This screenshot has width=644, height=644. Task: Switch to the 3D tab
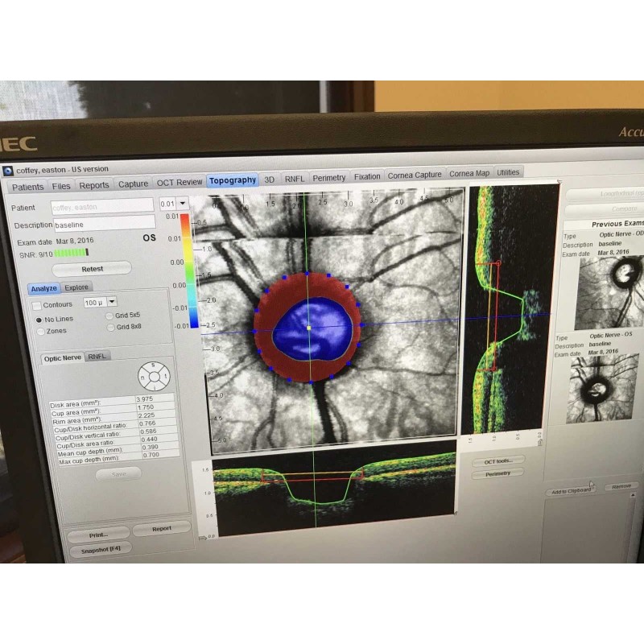point(270,180)
